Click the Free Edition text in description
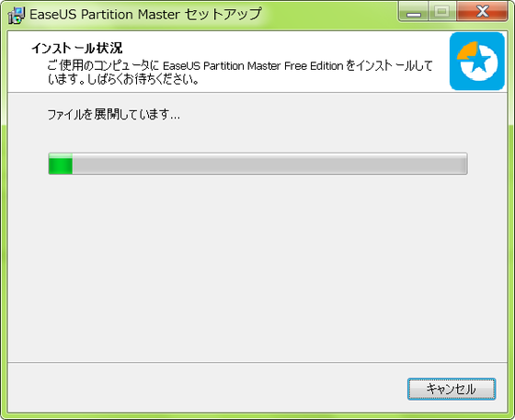Image resolution: width=515 pixels, height=420 pixels. [x=314, y=66]
